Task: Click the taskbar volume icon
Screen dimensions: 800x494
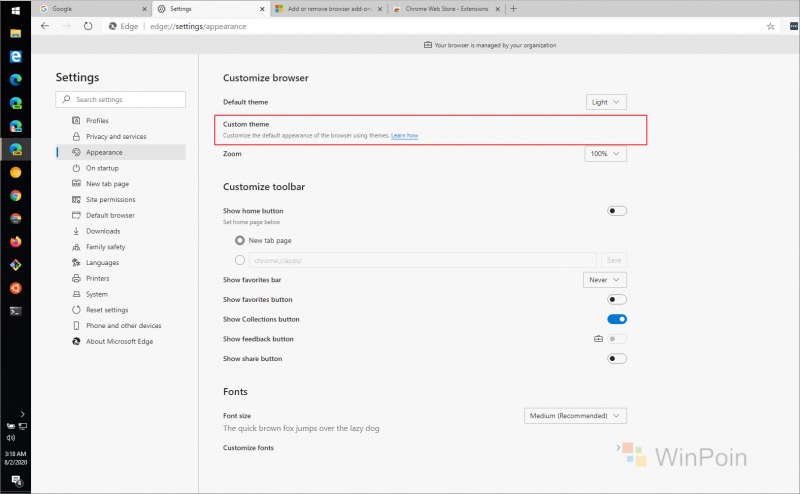Action: pyautogui.click(x=11, y=438)
